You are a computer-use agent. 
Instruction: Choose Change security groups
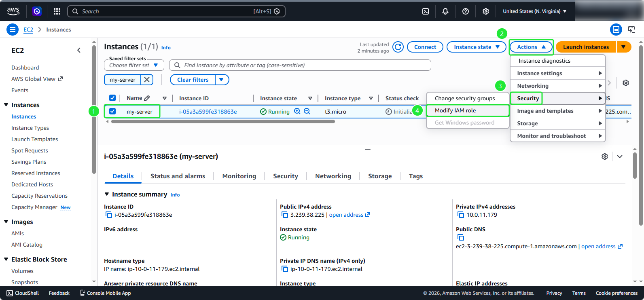(x=468, y=98)
